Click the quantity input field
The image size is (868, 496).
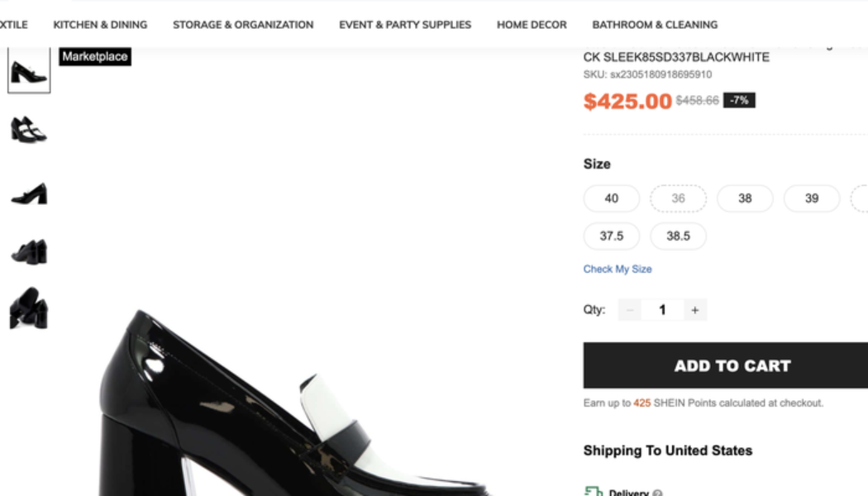coord(661,309)
